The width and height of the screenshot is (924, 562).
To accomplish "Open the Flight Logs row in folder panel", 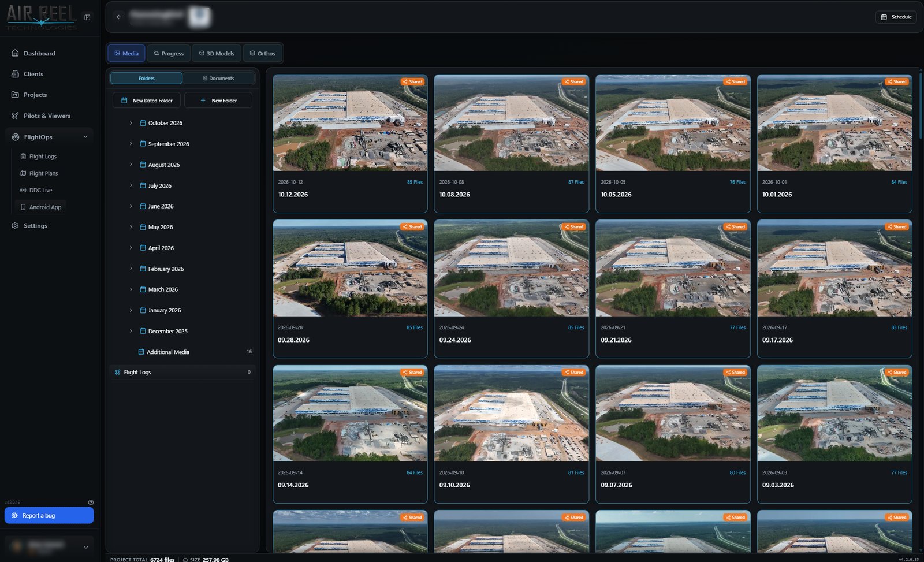I will tap(182, 373).
